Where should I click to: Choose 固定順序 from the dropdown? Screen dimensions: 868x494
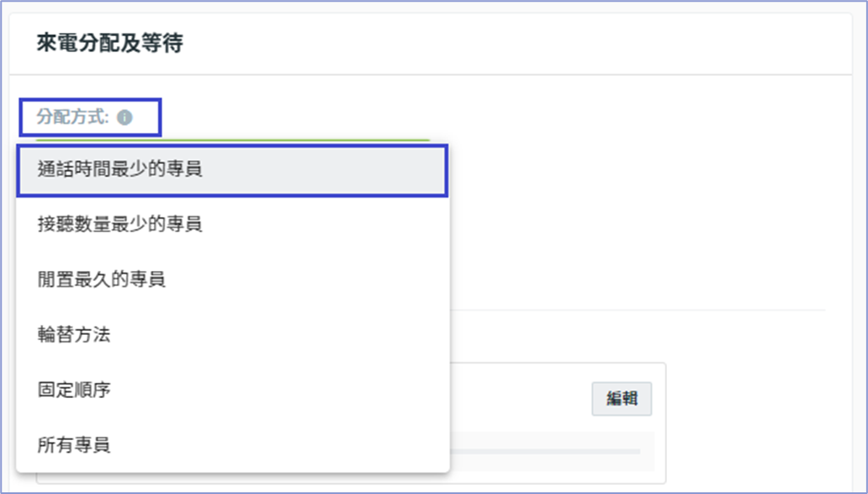(x=232, y=390)
